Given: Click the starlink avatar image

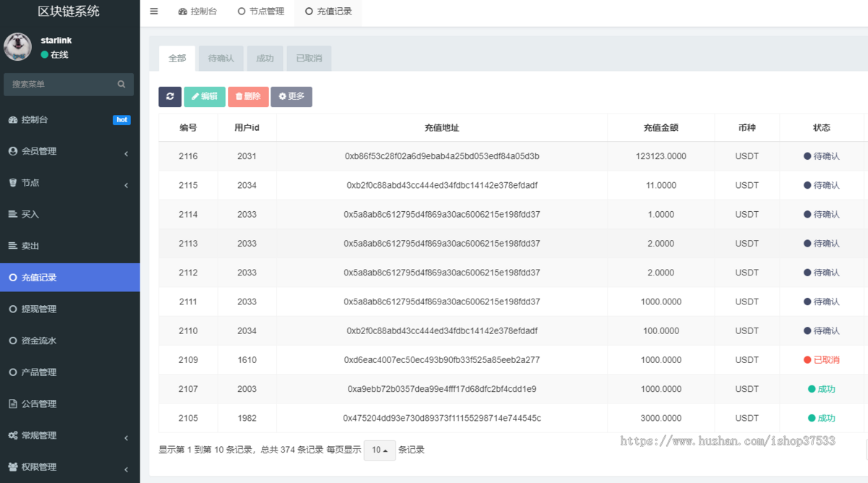Looking at the screenshot, I should pyautogui.click(x=17, y=46).
